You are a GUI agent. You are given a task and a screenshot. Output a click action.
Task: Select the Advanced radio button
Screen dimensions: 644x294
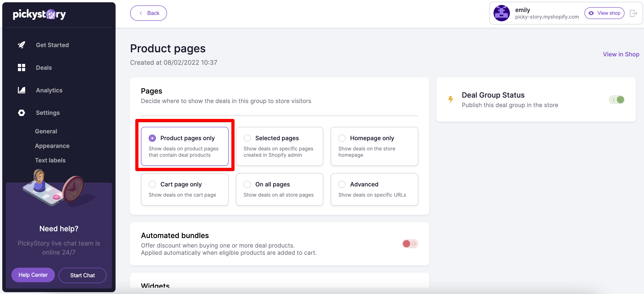(342, 184)
